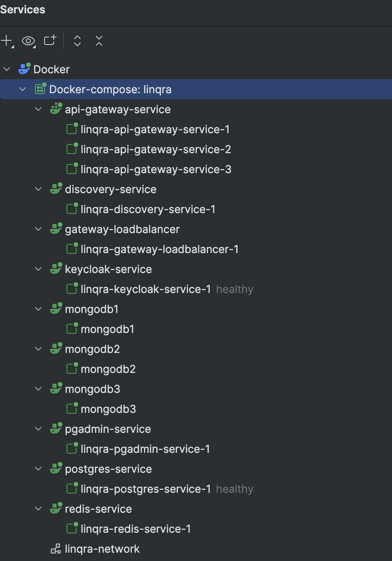Select the linqra-discovery-service-1 container

coord(148,209)
